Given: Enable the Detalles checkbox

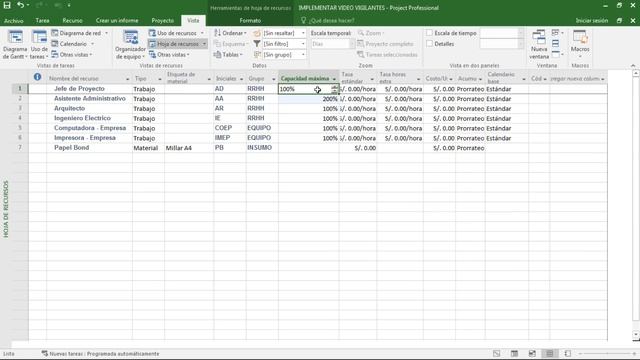Looking at the screenshot, I should point(429,44).
